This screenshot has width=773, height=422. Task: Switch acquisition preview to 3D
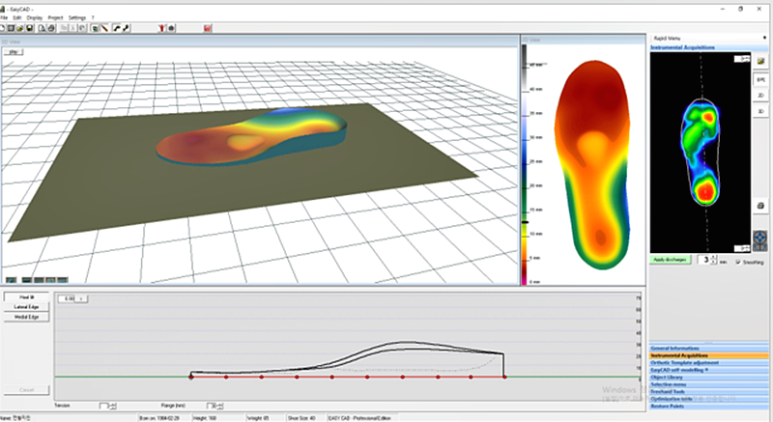click(761, 111)
